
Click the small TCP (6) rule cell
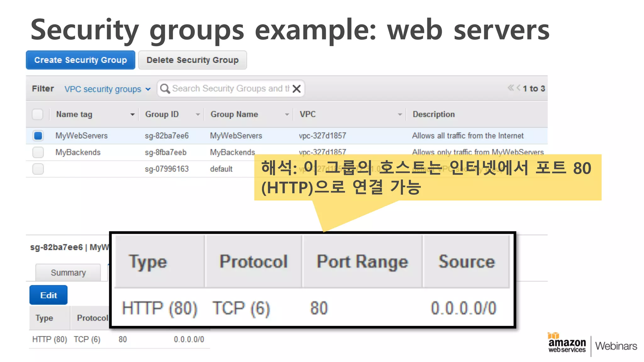click(x=87, y=339)
